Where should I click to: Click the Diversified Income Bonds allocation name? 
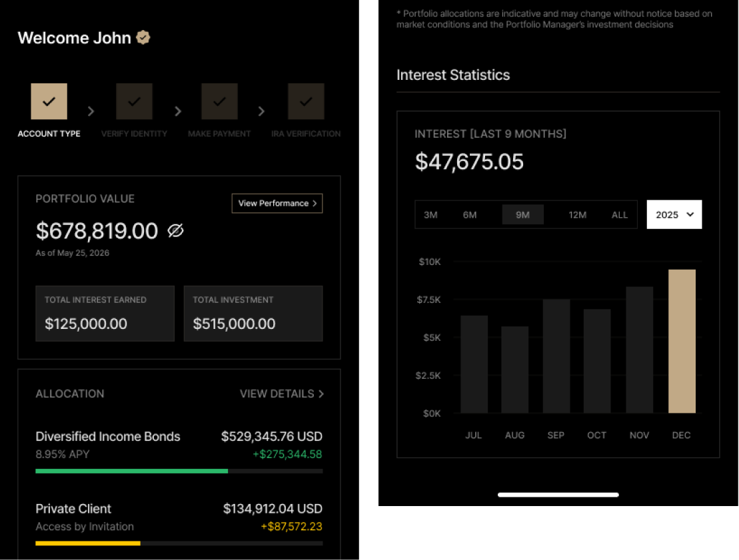(x=108, y=437)
